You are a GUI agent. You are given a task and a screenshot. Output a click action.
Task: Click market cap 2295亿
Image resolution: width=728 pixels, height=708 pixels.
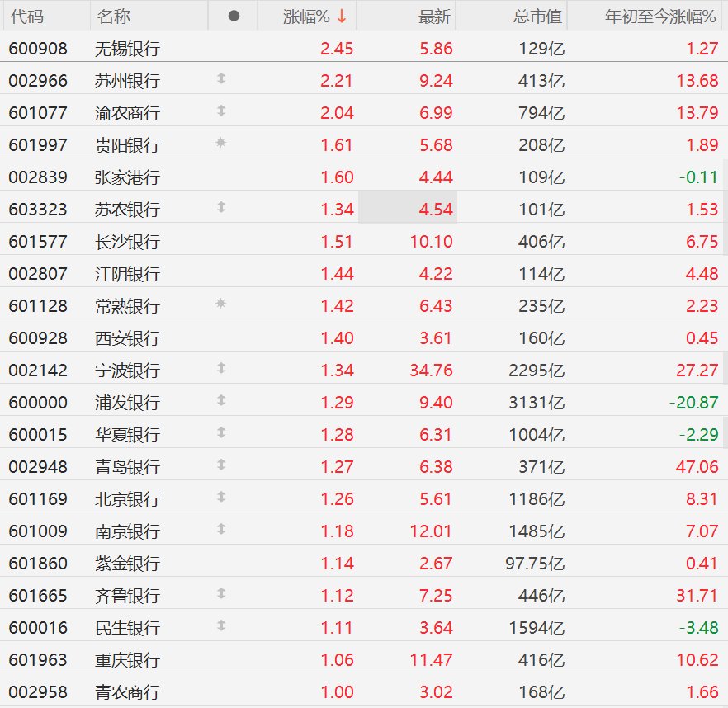point(537,370)
